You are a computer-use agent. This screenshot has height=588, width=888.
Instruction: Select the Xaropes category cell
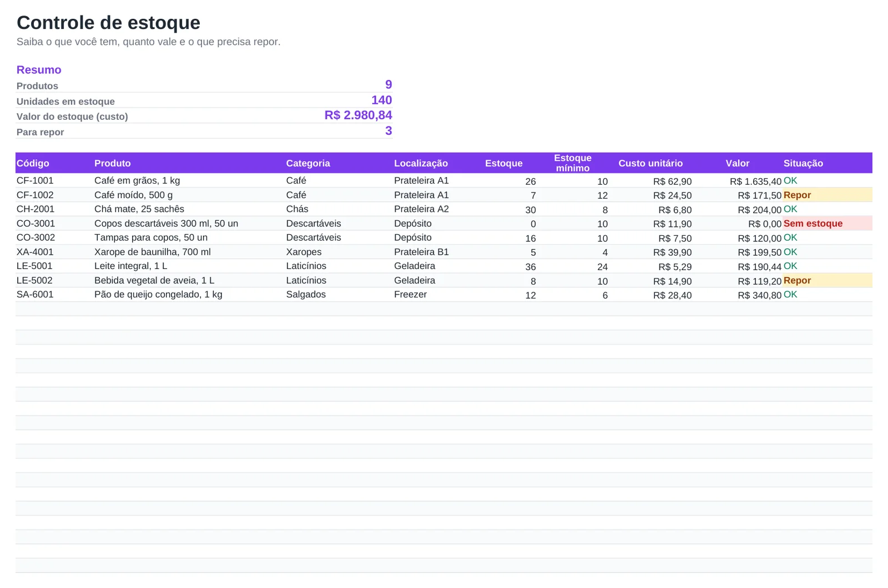[304, 252]
